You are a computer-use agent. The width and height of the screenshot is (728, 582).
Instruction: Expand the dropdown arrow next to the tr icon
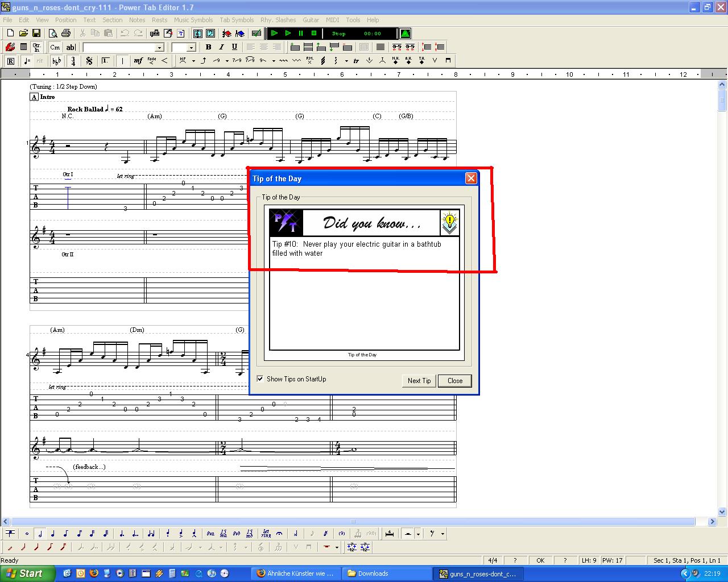coord(346,61)
